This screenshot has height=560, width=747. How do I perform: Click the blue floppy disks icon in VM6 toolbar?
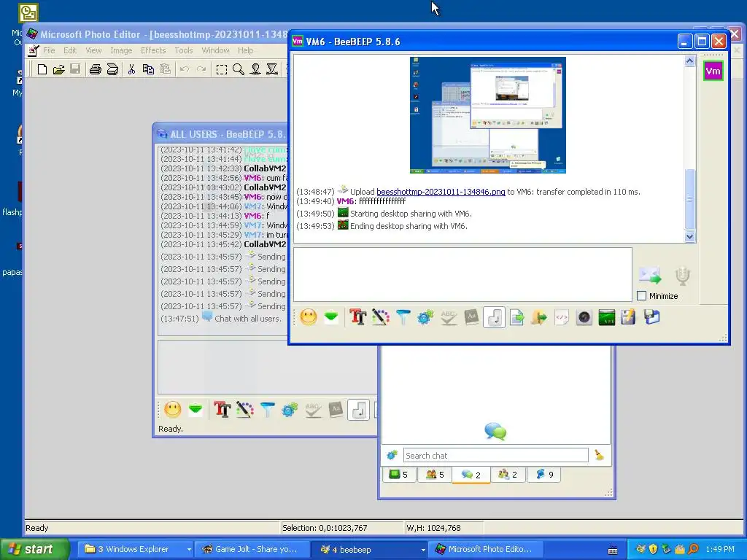click(651, 317)
